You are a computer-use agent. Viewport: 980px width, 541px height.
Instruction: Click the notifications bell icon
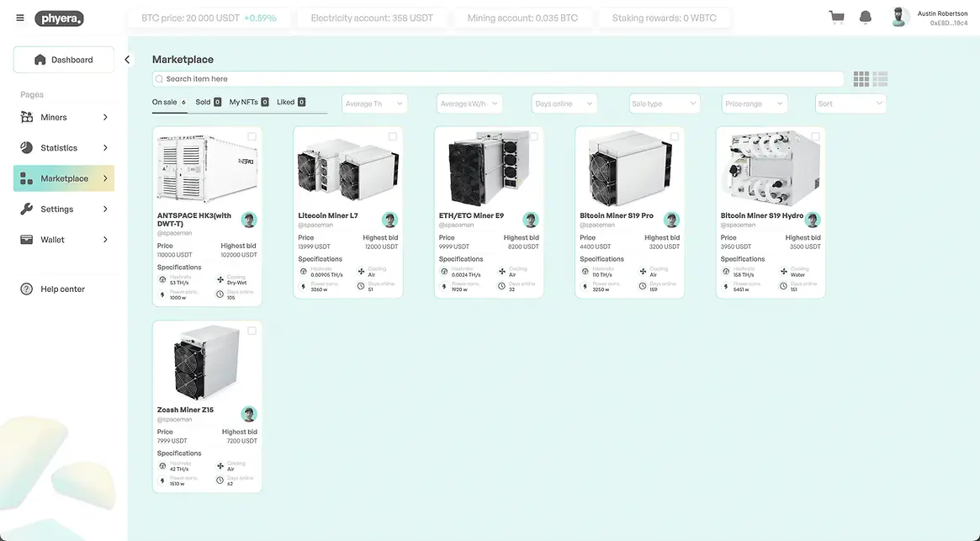point(865,18)
